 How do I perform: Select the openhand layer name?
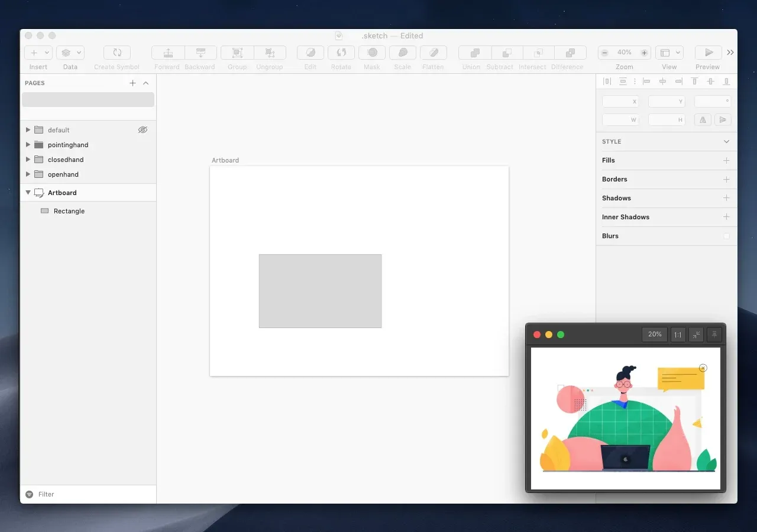[x=63, y=174]
